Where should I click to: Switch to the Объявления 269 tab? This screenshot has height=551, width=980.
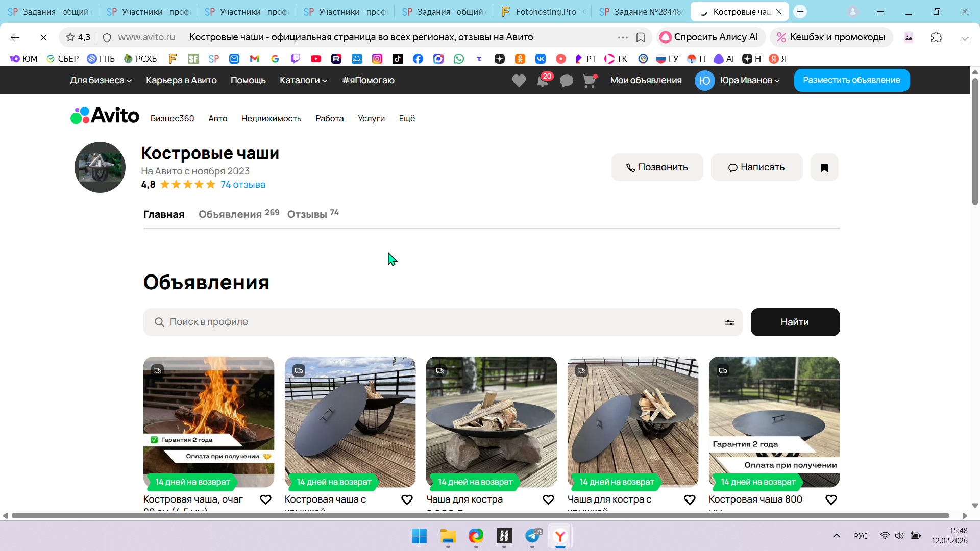pyautogui.click(x=238, y=214)
